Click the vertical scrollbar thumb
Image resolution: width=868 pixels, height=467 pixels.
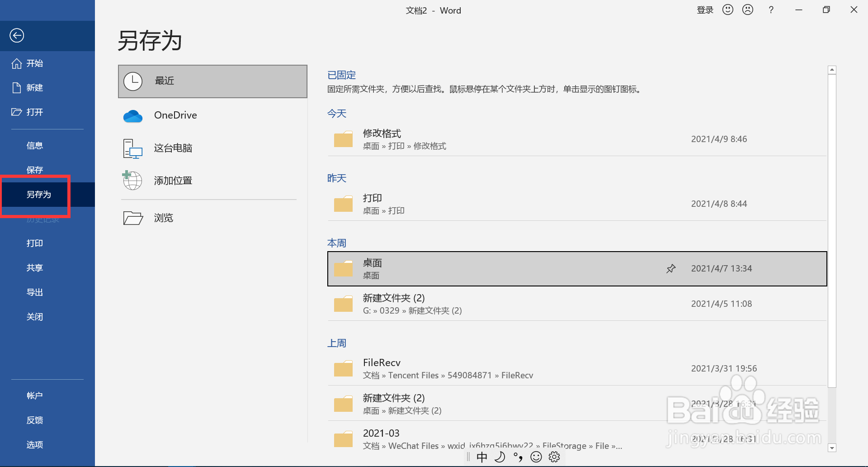point(832,231)
